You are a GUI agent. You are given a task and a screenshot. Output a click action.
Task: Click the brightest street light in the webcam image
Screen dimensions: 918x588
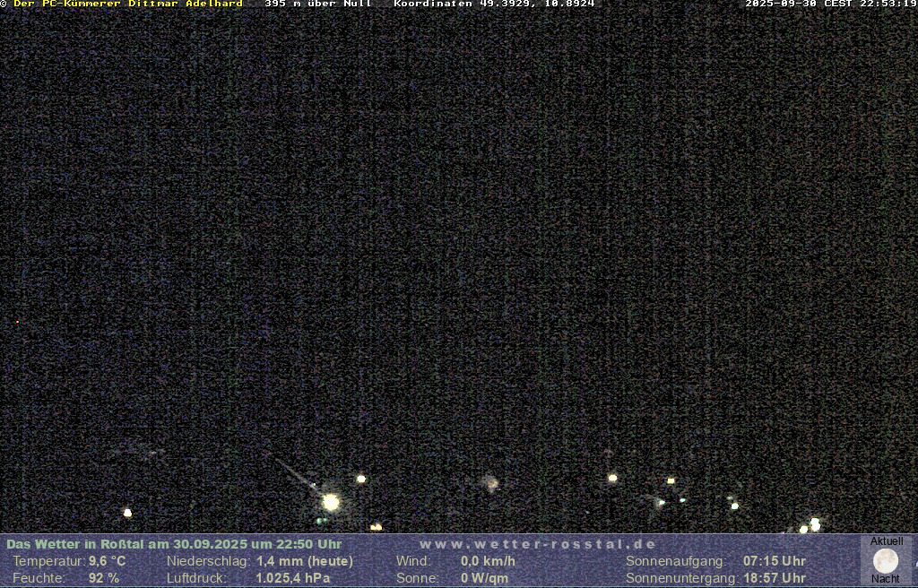(331, 502)
